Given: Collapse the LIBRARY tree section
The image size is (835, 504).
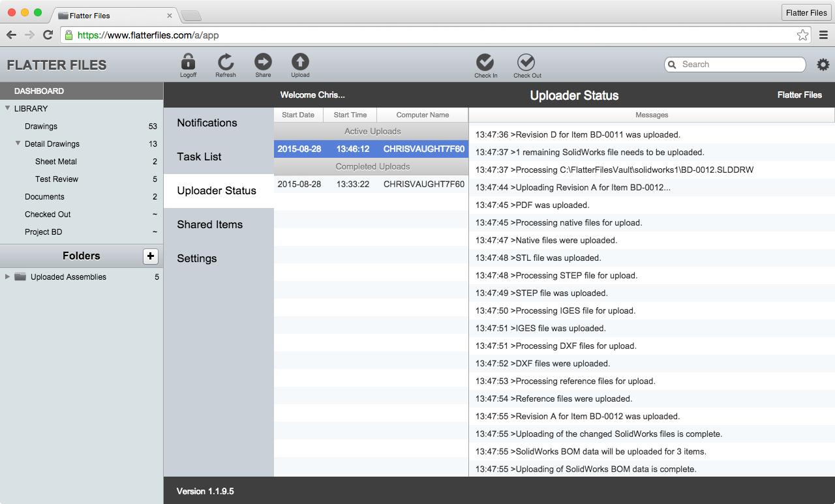Looking at the screenshot, I should coord(7,108).
